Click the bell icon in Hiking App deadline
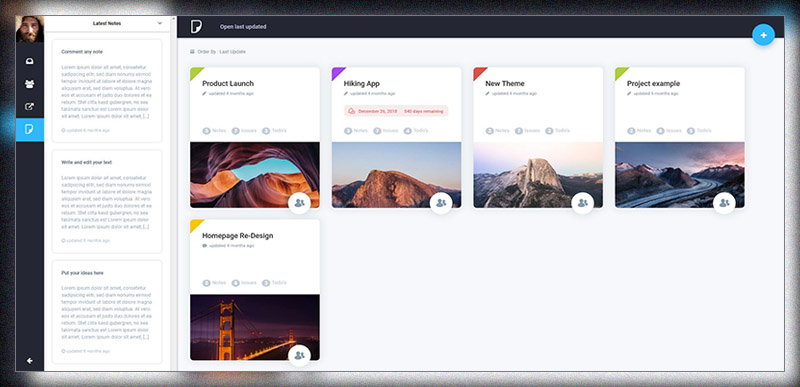This screenshot has height=387, width=800. pyautogui.click(x=352, y=111)
